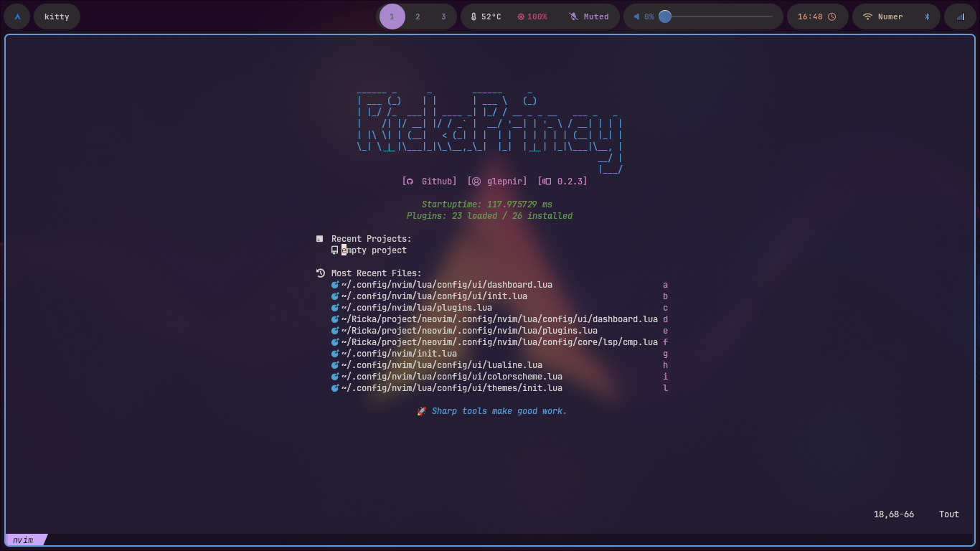This screenshot has width=980, height=551.
Task: Click the 0% volume value
Action: [649, 17]
